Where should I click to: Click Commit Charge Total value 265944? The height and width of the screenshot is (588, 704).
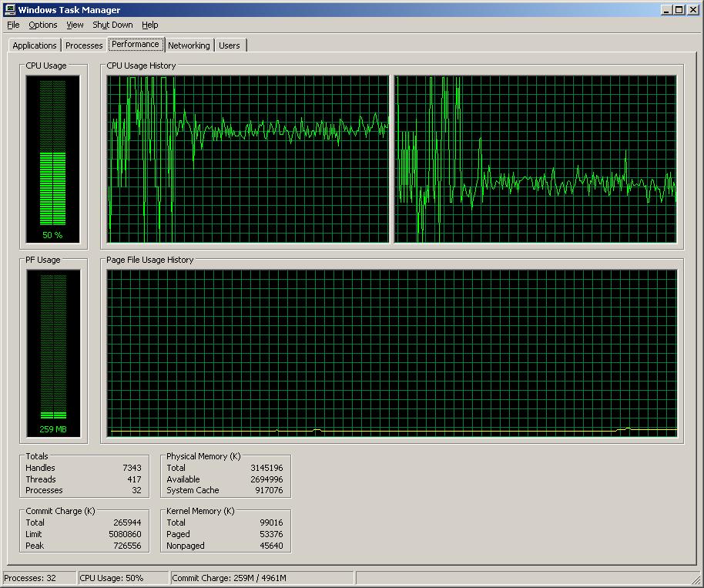click(127, 522)
